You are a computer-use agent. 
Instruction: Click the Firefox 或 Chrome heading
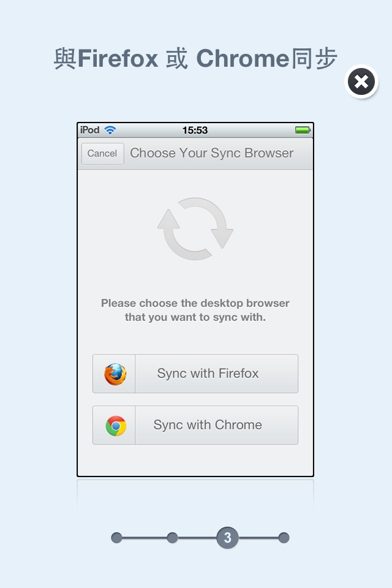coord(195,59)
